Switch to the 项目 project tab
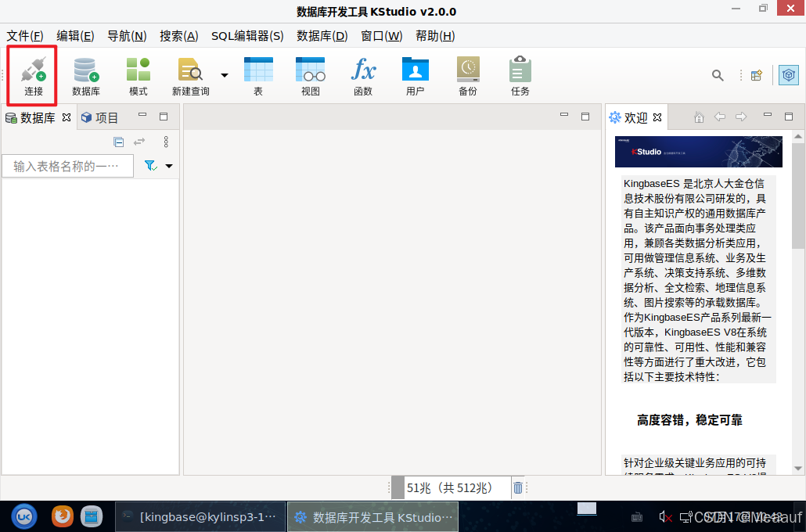806x532 pixels. coord(100,117)
